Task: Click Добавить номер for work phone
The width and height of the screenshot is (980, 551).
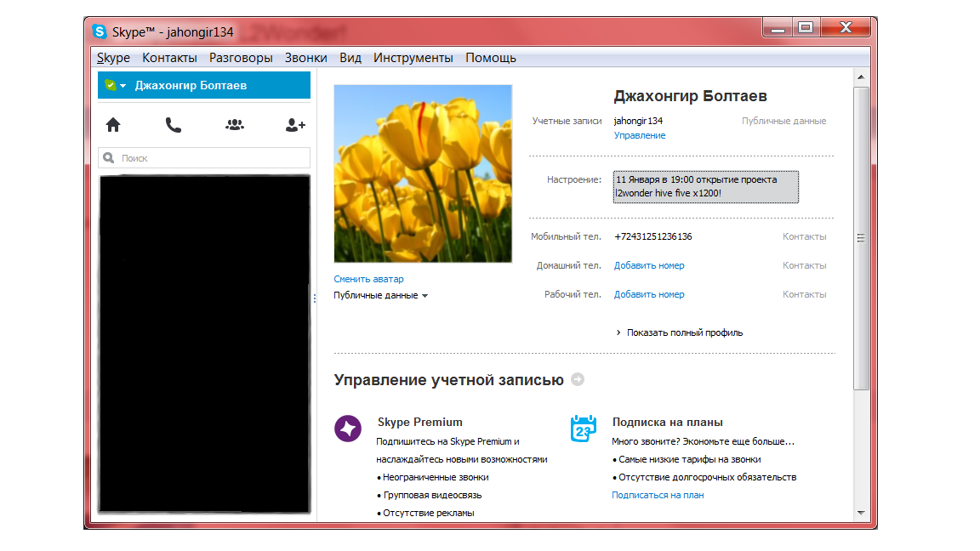Action: click(x=649, y=294)
